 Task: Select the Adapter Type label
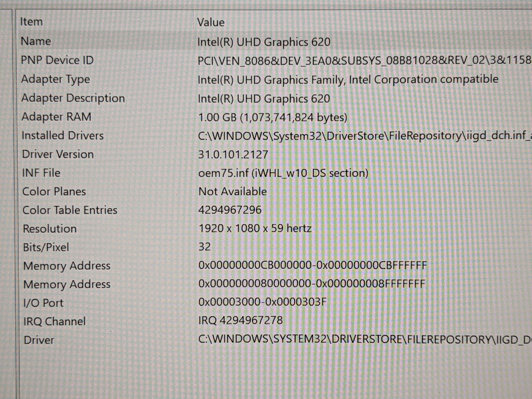tap(56, 79)
